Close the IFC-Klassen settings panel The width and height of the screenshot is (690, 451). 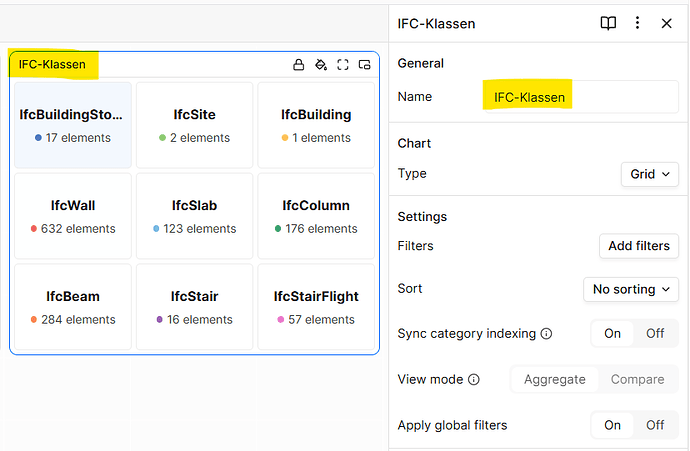coord(666,23)
